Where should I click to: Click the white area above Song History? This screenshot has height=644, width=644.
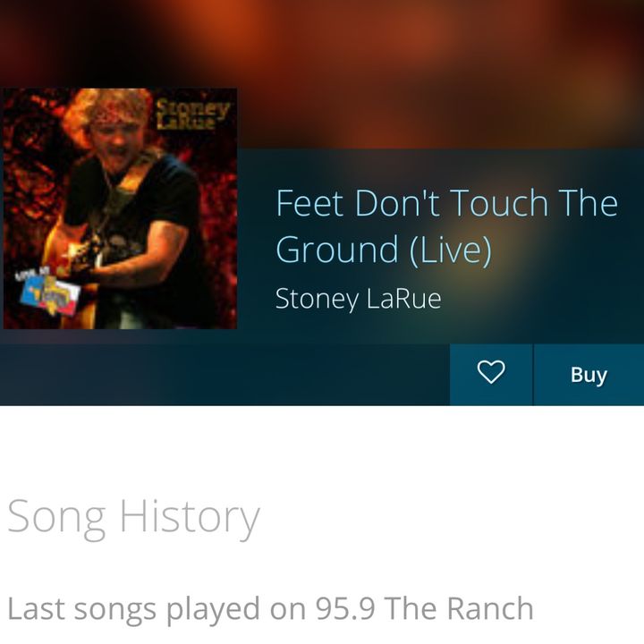tap(322, 448)
